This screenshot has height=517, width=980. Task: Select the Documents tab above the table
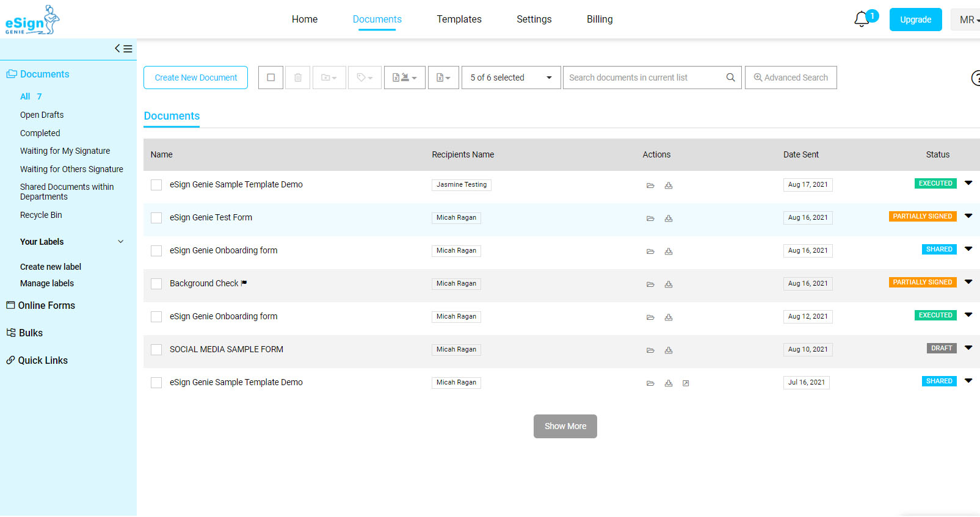coord(172,116)
